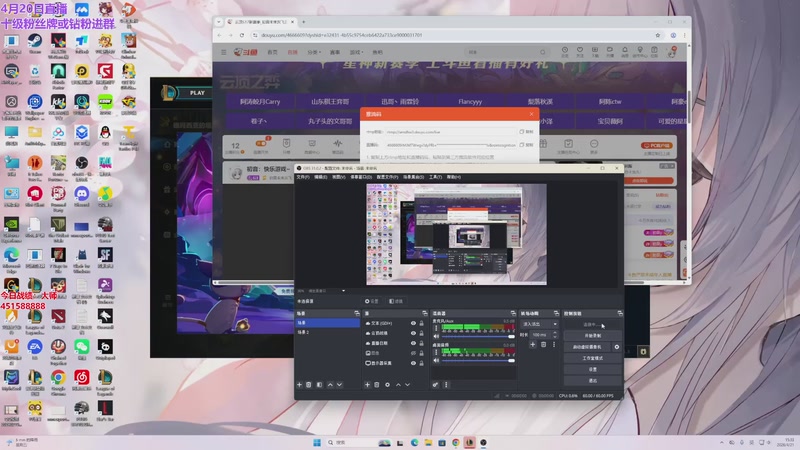Remove selected scene with Scenes trash icon
Screen dimensions: 800x450
(x=309, y=385)
